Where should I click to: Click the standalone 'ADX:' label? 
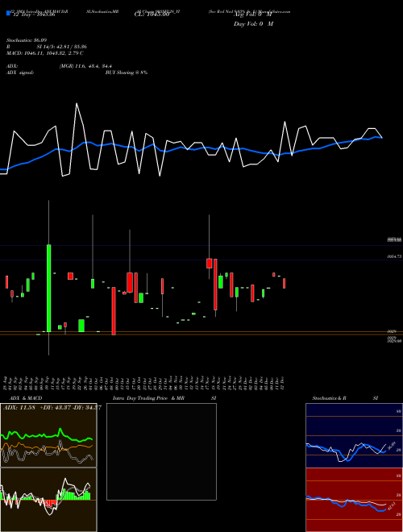(x=12, y=66)
